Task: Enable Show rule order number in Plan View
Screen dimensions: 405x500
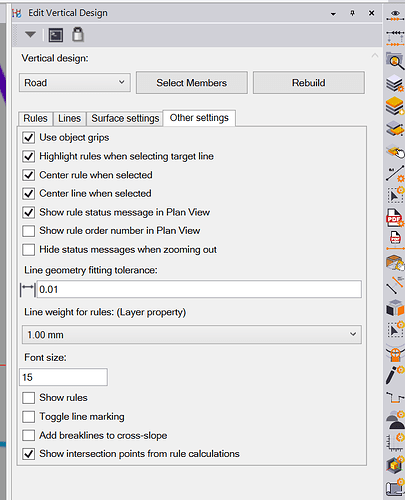Action: coord(28,231)
